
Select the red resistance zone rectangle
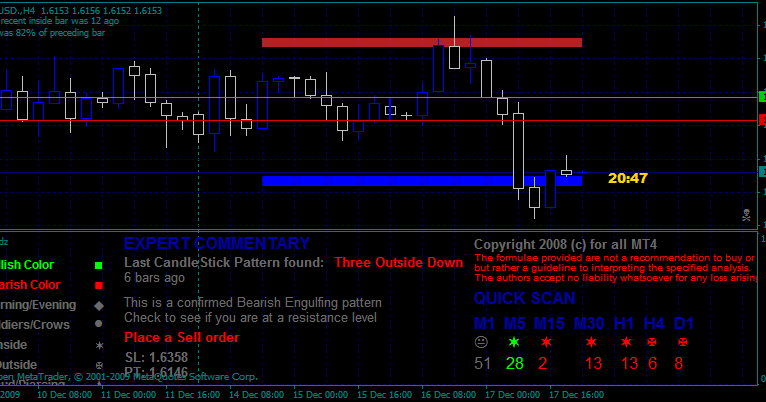[x=422, y=42]
